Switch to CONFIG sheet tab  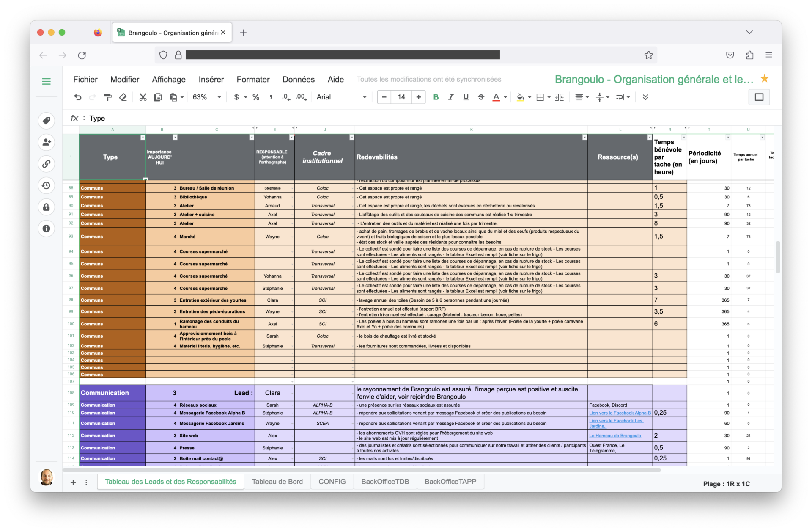[x=332, y=482]
